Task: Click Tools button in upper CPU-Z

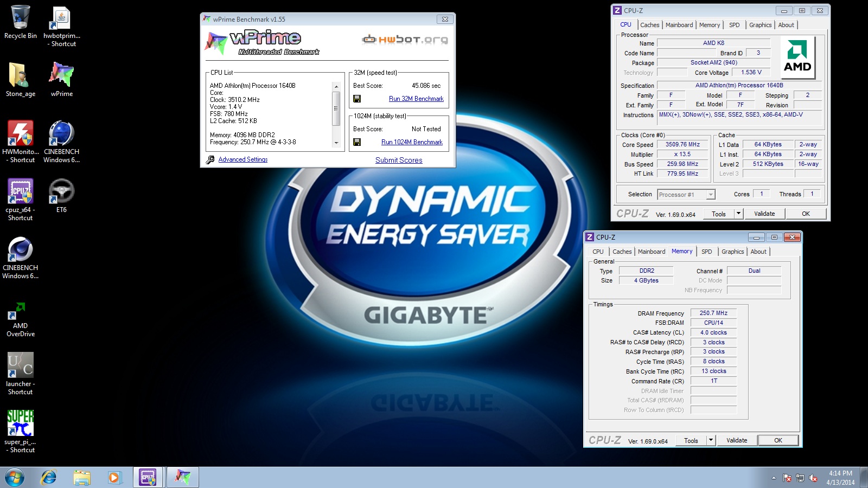Action: coord(719,214)
